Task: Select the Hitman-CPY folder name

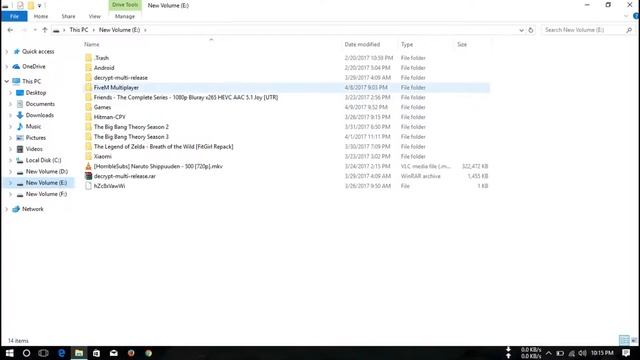Action: pos(110,117)
